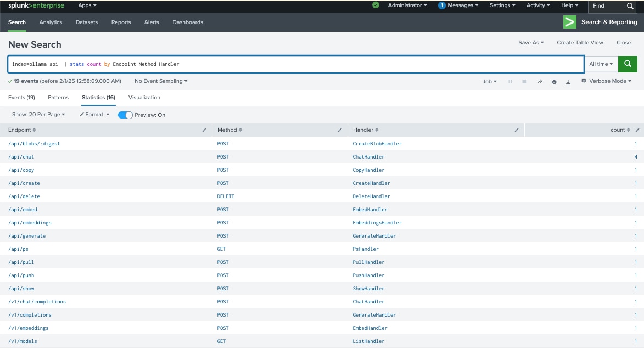
Task: Open the All time range picker
Action: [x=601, y=64]
